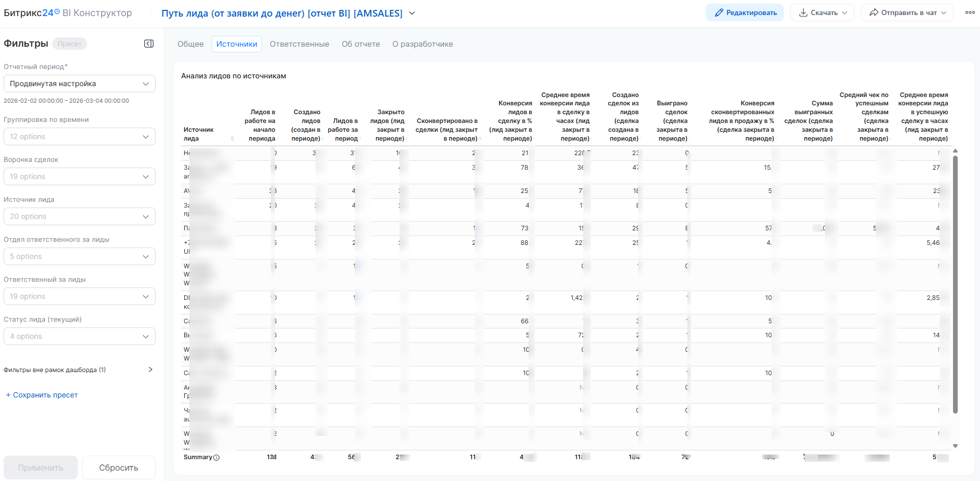Sort by Источник лида column icon

click(232, 139)
